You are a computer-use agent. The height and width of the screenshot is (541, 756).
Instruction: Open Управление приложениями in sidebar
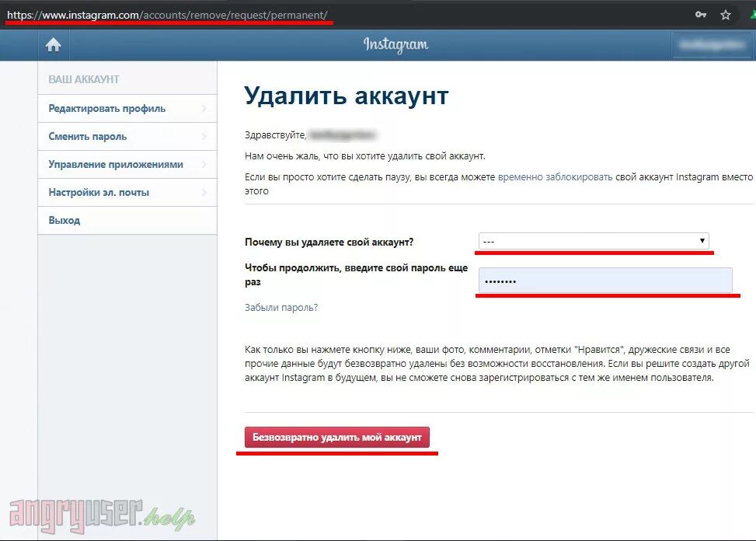(x=127, y=165)
